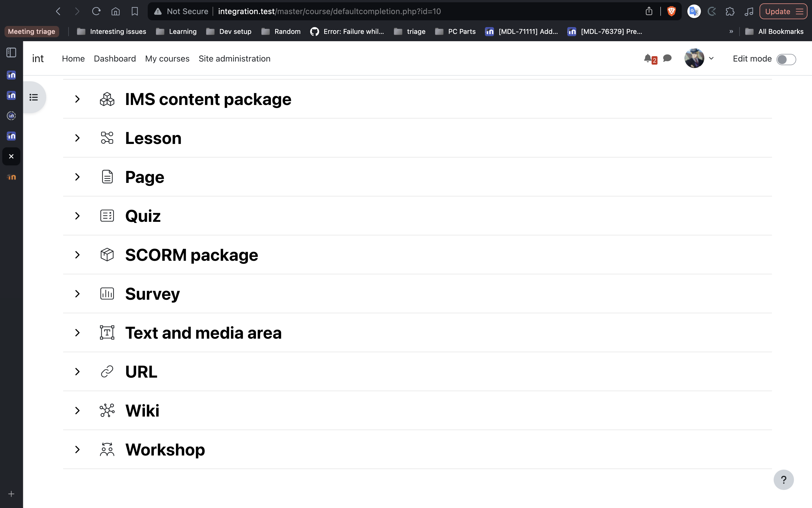This screenshot has height=508, width=812.
Task: Switch to the orange Moodle vertical tab
Action: (x=11, y=177)
